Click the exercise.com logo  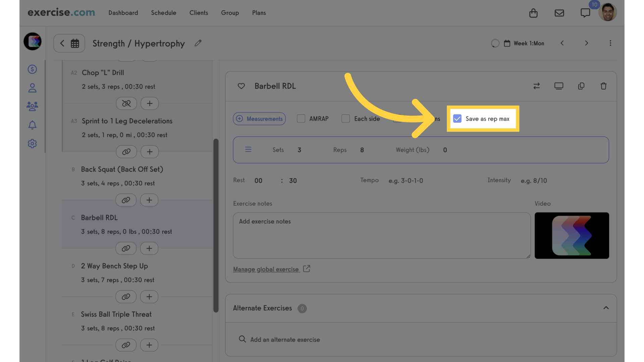pos(61,12)
